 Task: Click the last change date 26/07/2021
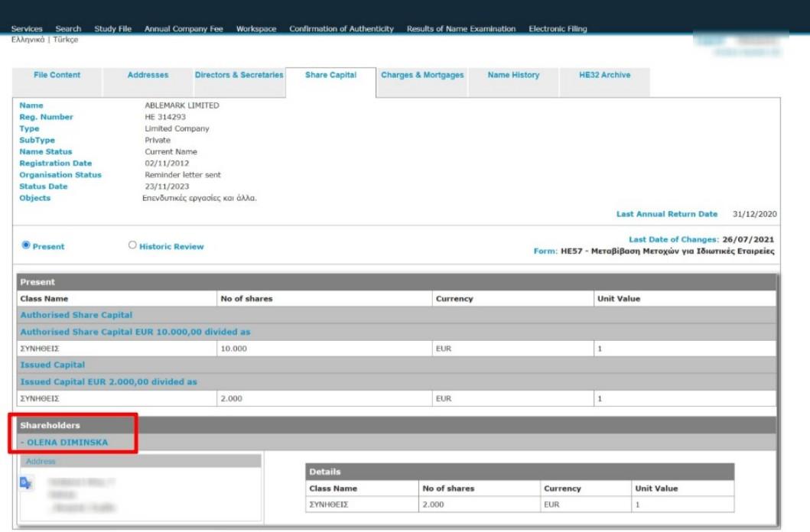[748, 239]
